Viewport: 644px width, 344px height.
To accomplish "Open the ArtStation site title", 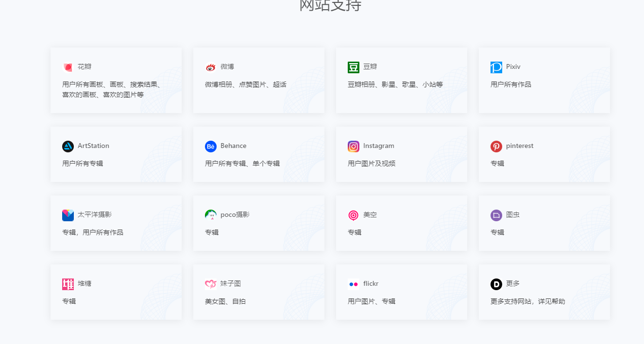I will coord(93,146).
